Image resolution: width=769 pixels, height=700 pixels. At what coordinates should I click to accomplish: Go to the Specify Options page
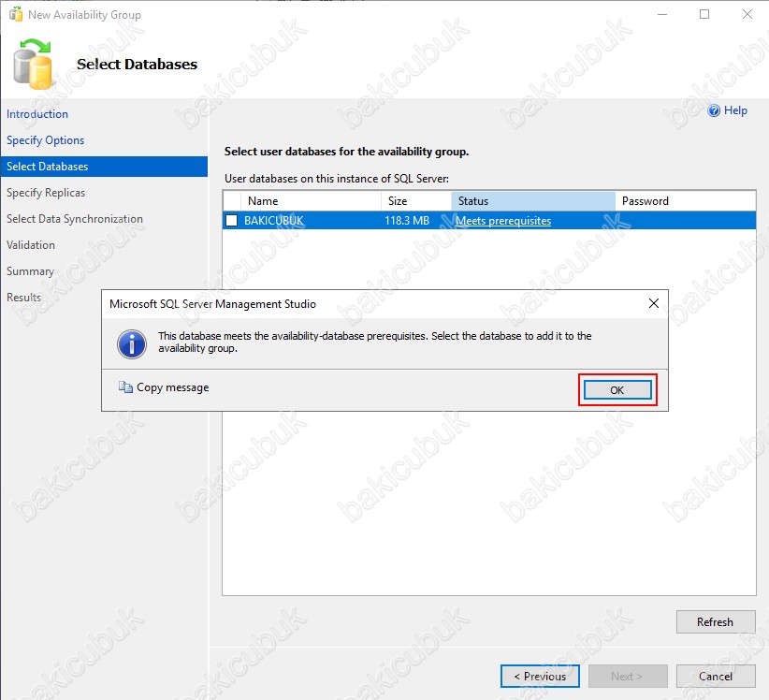45,140
